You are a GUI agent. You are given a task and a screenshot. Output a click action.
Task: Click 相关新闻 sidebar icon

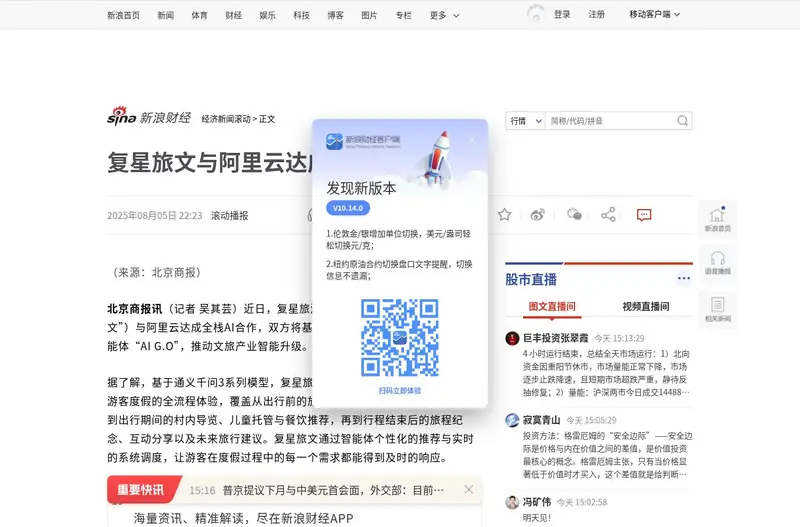(x=718, y=309)
